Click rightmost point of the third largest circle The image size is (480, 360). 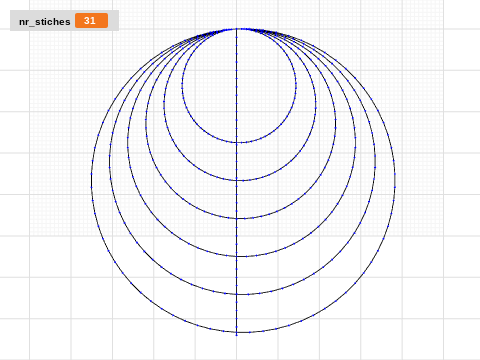click(356, 143)
